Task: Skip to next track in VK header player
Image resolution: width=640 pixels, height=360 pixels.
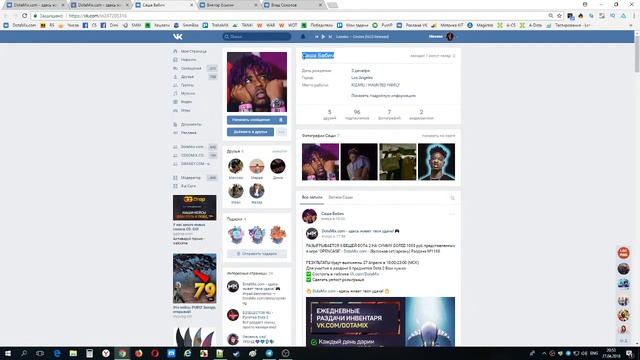Action: coord(330,36)
